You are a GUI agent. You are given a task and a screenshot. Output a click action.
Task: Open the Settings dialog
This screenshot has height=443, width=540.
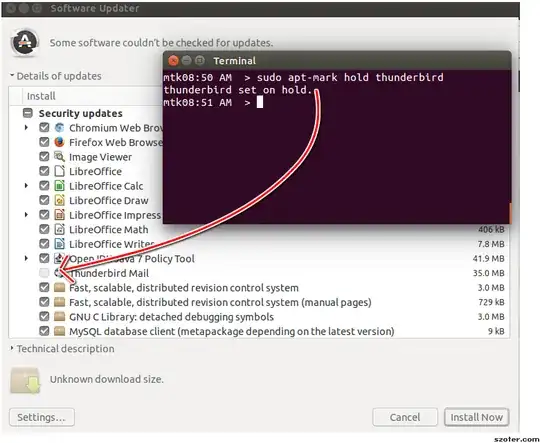coord(42,417)
